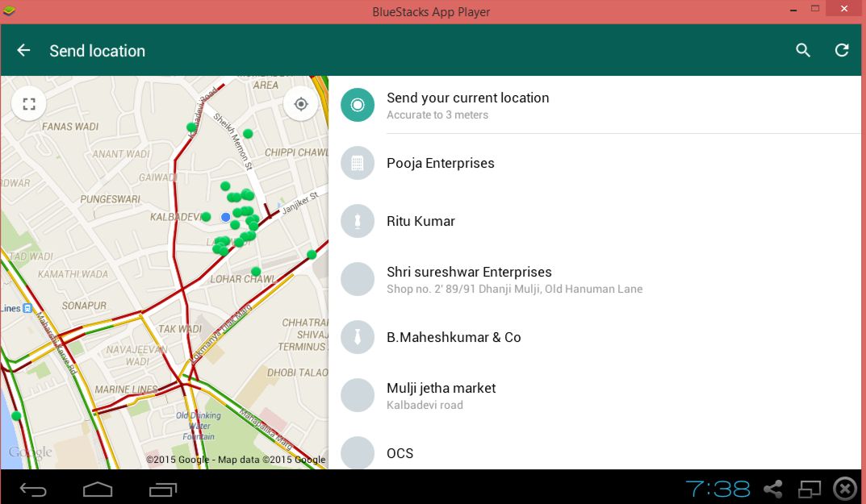Tap the OCS place icon

pos(358,453)
